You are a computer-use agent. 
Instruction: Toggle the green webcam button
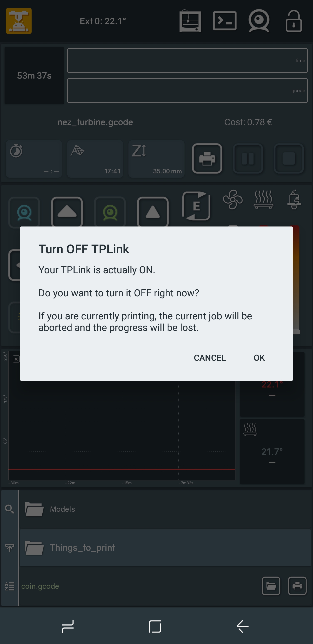point(110,213)
